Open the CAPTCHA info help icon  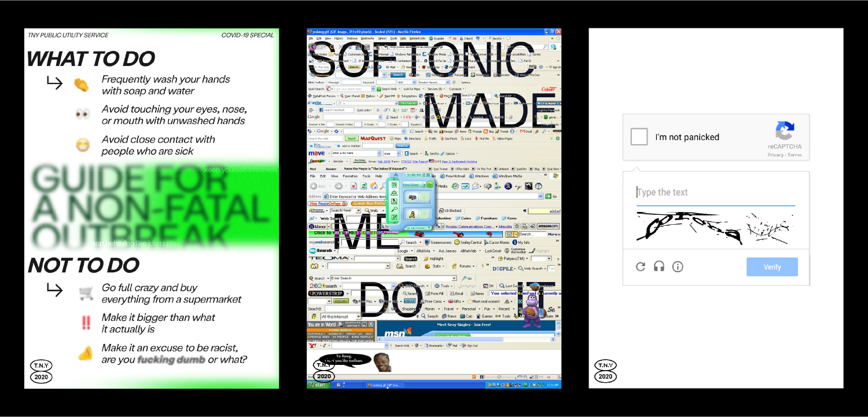click(678, 266)
